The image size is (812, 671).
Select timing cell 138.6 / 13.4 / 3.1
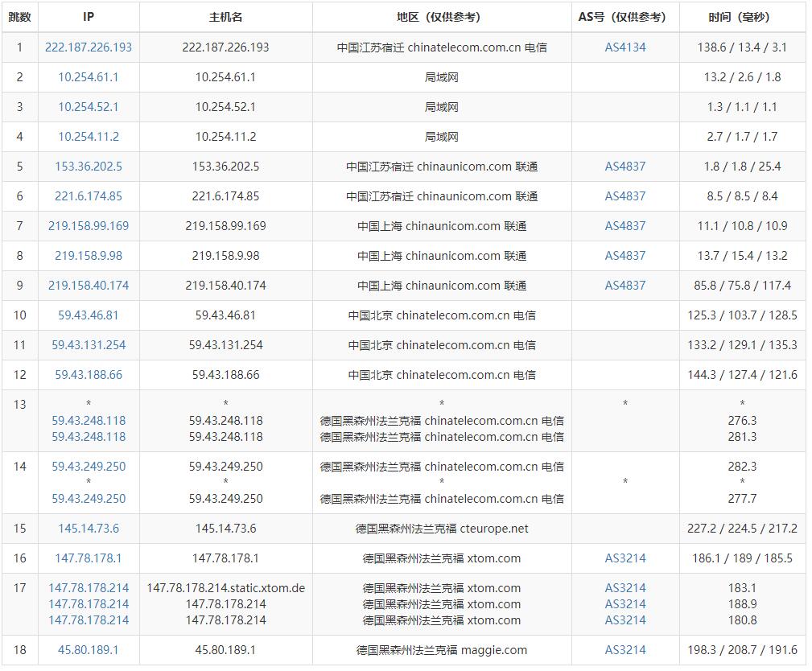tap(743, 47)
